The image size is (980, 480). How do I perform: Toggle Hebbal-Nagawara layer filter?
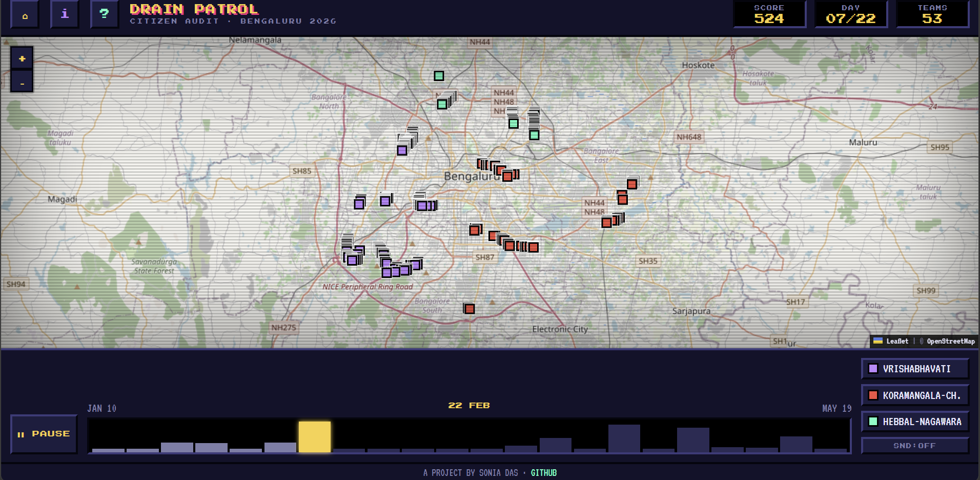(x=915, y=422)
